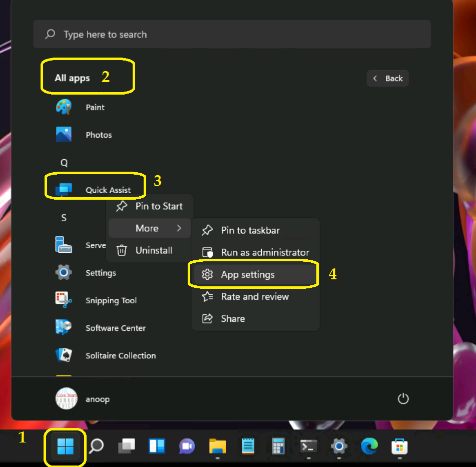476x467 pixels.
Task: Open App settings for Quick Assist
Action: point(255,274)
